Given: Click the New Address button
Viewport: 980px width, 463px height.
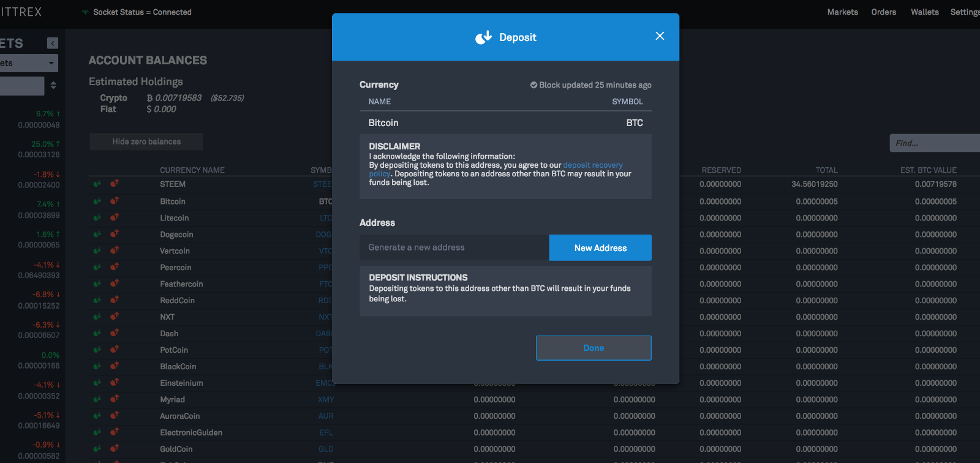Looking at the screenshot, I should pos(600,247).
